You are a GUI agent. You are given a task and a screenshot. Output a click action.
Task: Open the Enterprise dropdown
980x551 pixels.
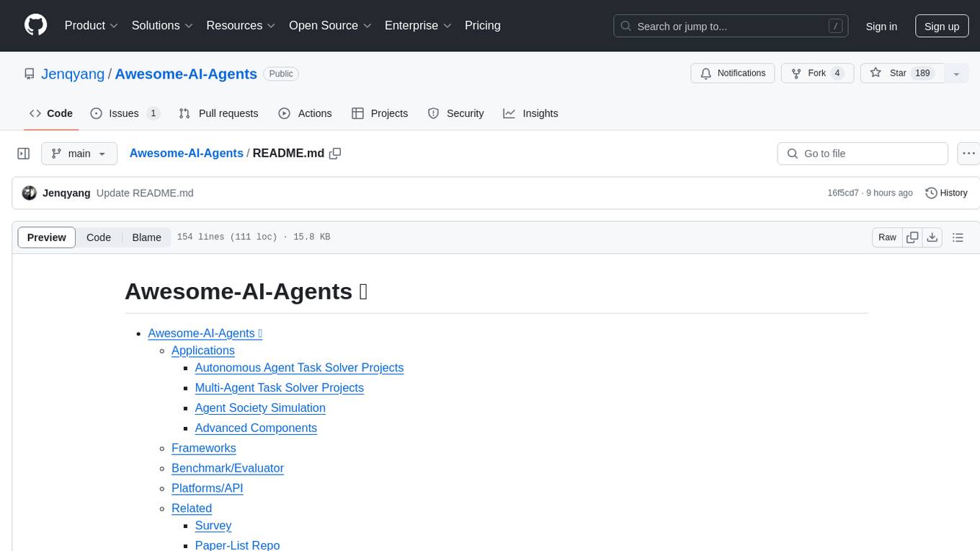tap(418, 25)
